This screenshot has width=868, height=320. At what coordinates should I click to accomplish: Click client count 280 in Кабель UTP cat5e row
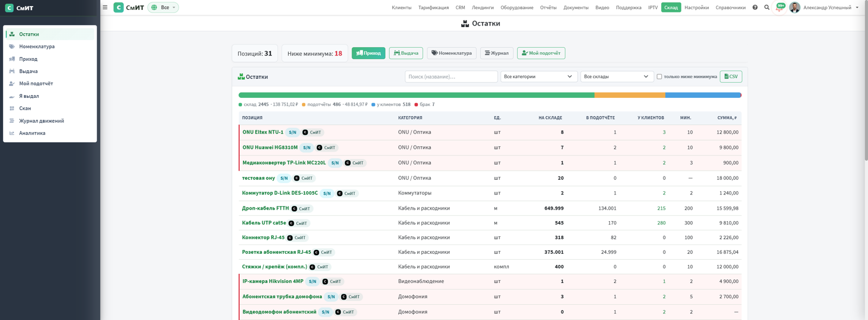661,223
